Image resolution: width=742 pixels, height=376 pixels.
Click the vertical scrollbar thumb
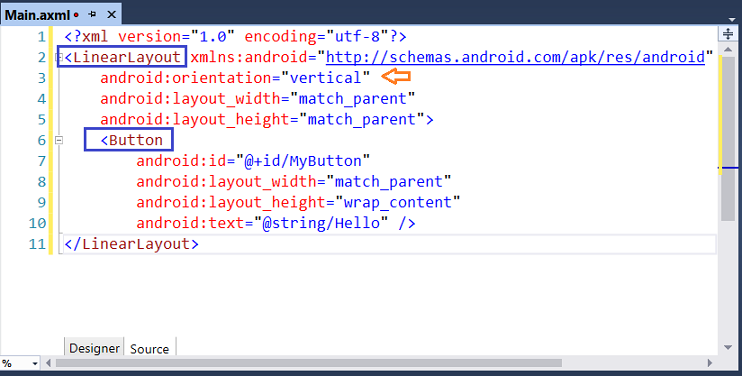pyautogui.click(x=728, y=138)
